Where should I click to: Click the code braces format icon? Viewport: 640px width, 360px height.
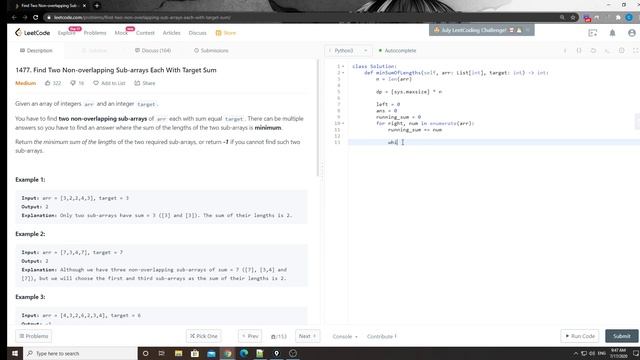point(579,51)
